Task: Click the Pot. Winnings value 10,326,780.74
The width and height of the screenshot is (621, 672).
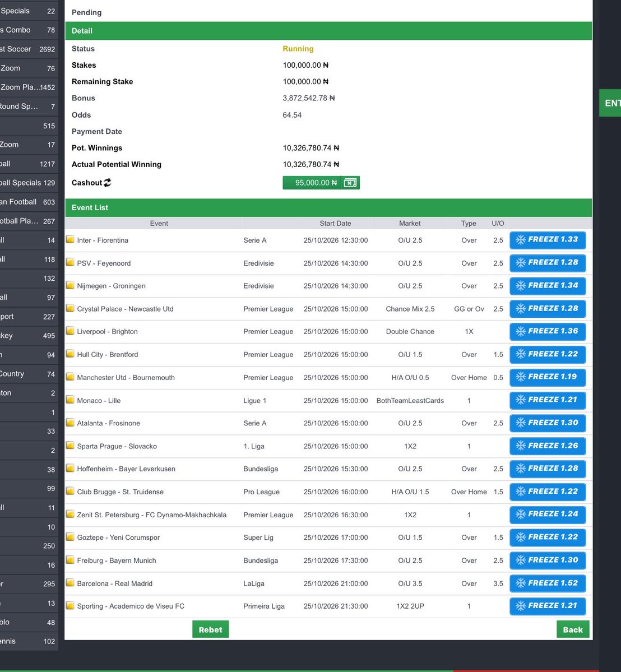Action: point(310,148)
